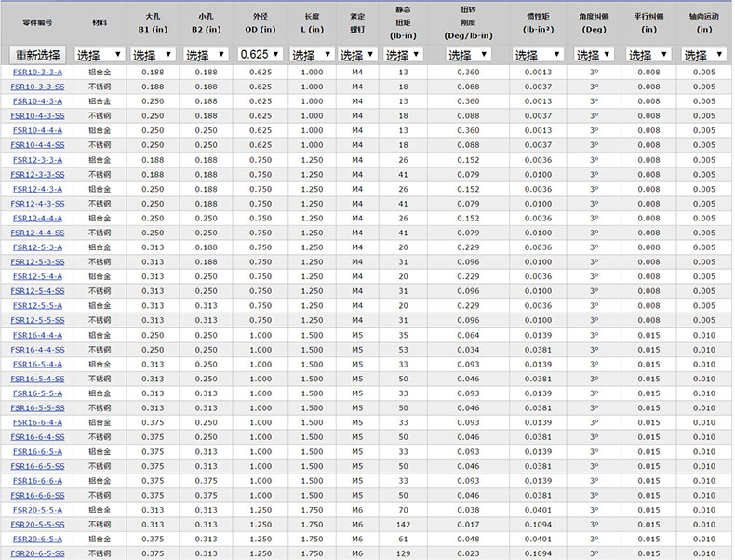
Task: Open part link FSR20-6-5-SS
Action: coord(38,553)
